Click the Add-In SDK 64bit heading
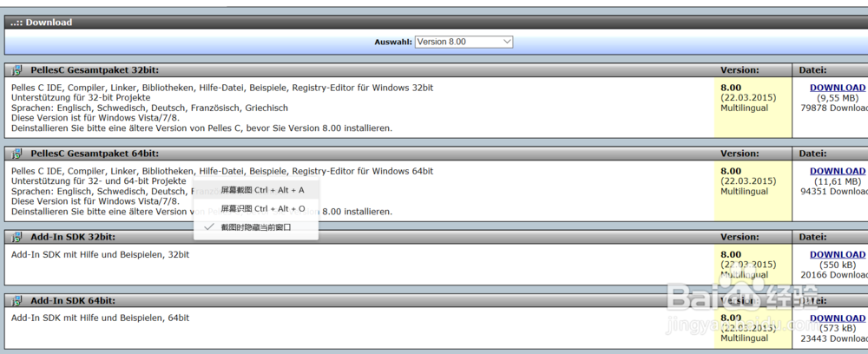 (x=73, y=301)
